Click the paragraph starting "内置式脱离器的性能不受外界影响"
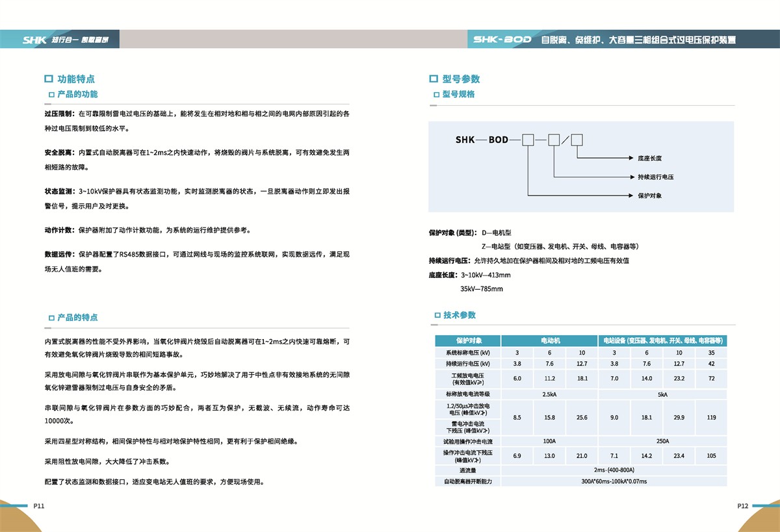 (x=197, y=348)
